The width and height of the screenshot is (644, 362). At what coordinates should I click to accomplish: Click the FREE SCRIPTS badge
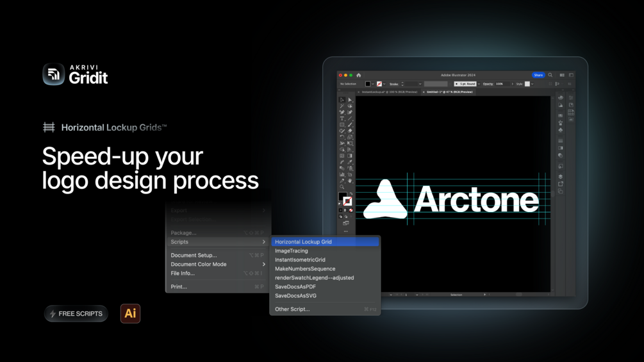(x=76, y=313)
